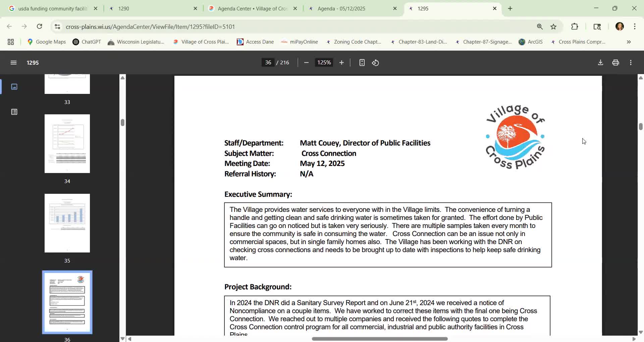Click the 'Executive Summary:' heading text
The width and height of the screenshot is (644, 342).
tap(258, 194)
